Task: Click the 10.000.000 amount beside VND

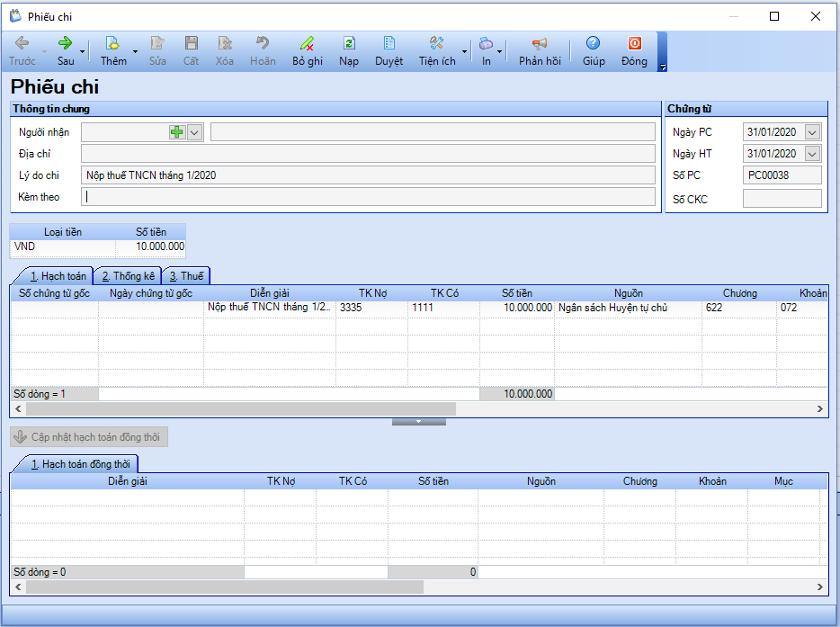Action: 151,246
